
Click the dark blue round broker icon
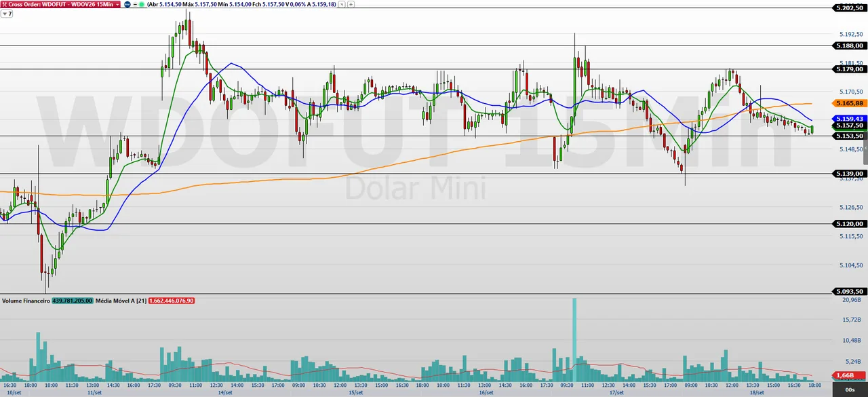127,4
